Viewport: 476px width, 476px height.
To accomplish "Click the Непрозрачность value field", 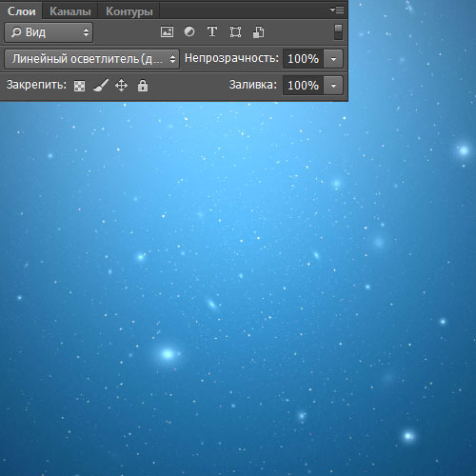I will [x=303, y=59].
